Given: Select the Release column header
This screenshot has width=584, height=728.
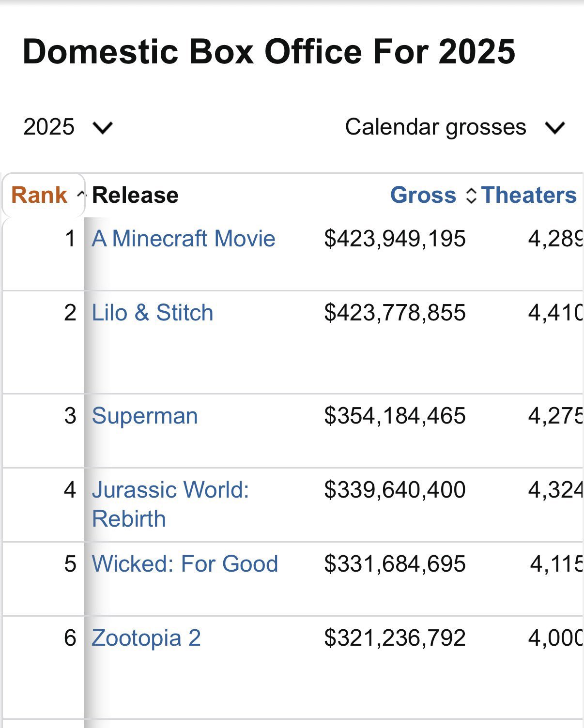Looking at the screenshot, I should (x=135, y=195).
